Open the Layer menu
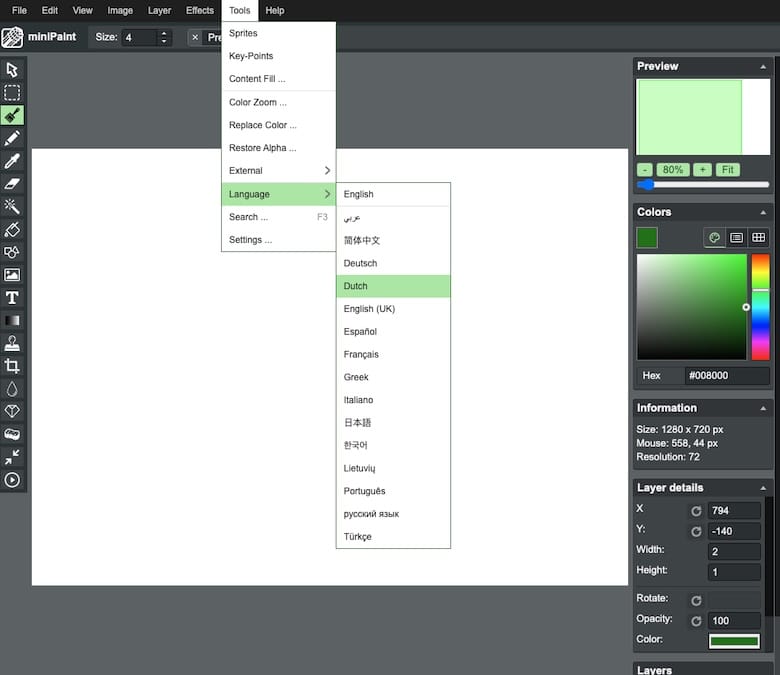 159,10
